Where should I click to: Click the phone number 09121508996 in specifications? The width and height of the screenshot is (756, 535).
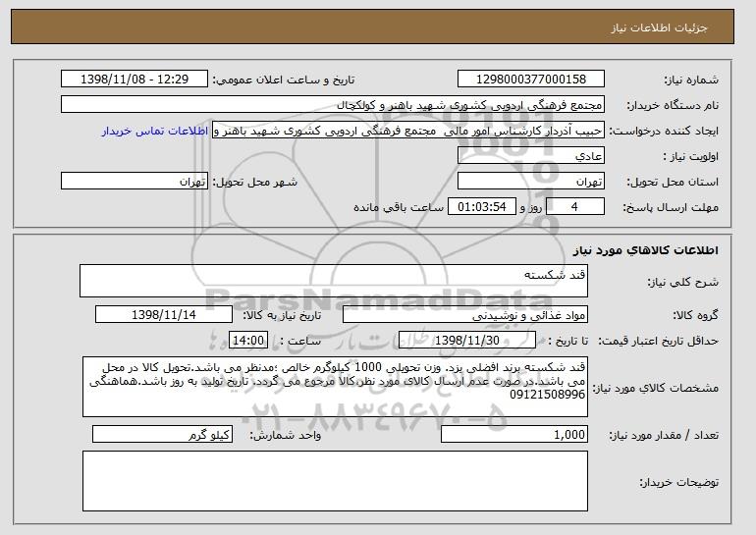coord(548,395)
